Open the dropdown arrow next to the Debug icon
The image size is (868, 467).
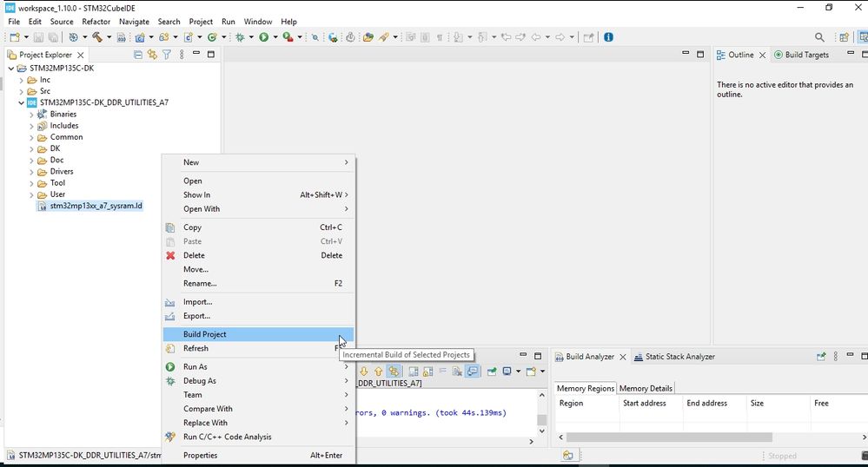tap(251, 37)
